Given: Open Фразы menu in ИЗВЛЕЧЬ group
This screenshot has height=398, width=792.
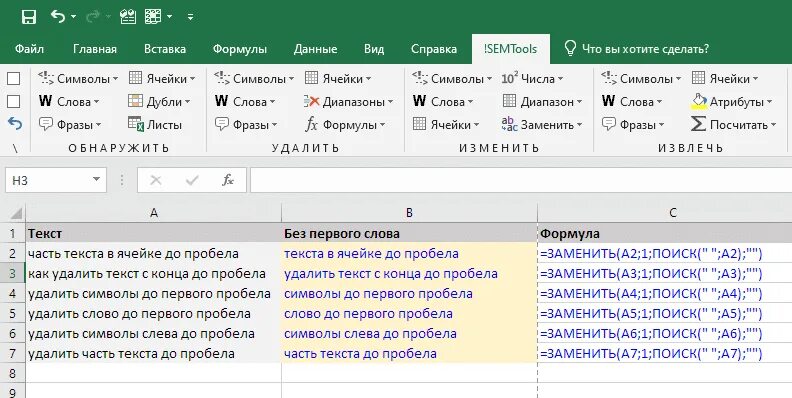Looking at the screenshot, I should pos(633,124).
